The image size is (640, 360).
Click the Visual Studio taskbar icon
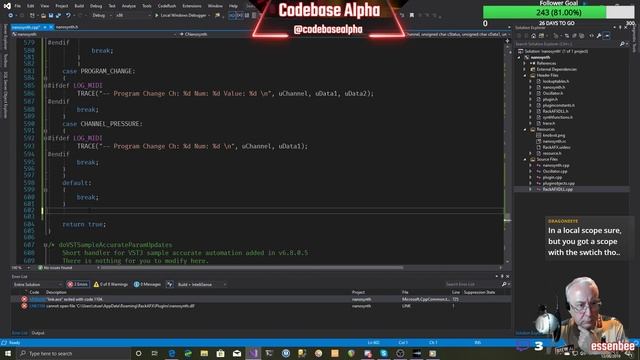(x=253, y=353)
